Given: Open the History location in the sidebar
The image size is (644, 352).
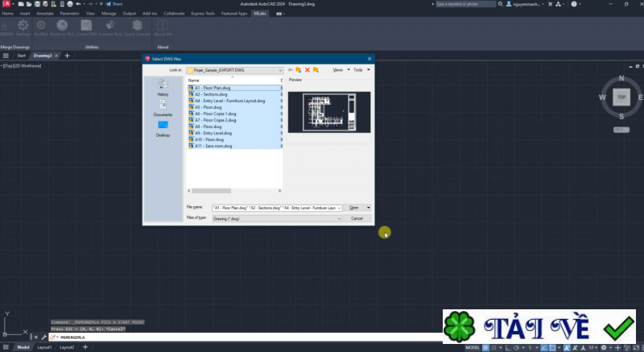Looking at the screenshot, I should pos(163,88).
